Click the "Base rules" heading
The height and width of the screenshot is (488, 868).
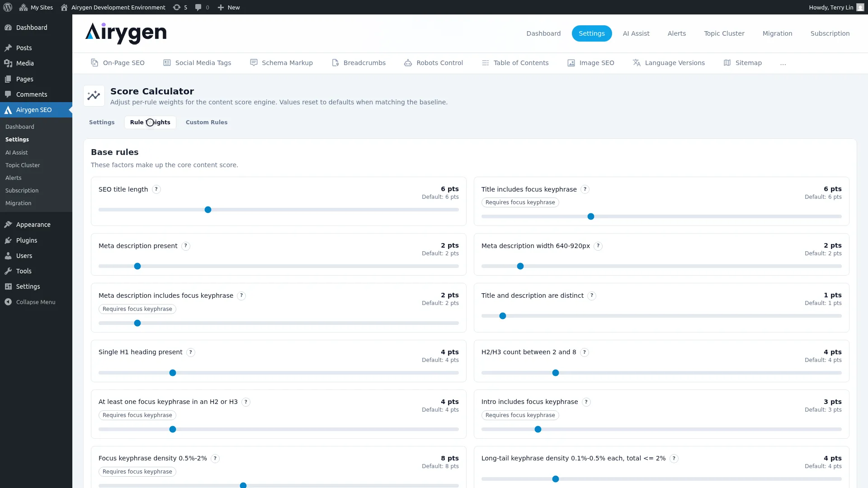[115, 152]
